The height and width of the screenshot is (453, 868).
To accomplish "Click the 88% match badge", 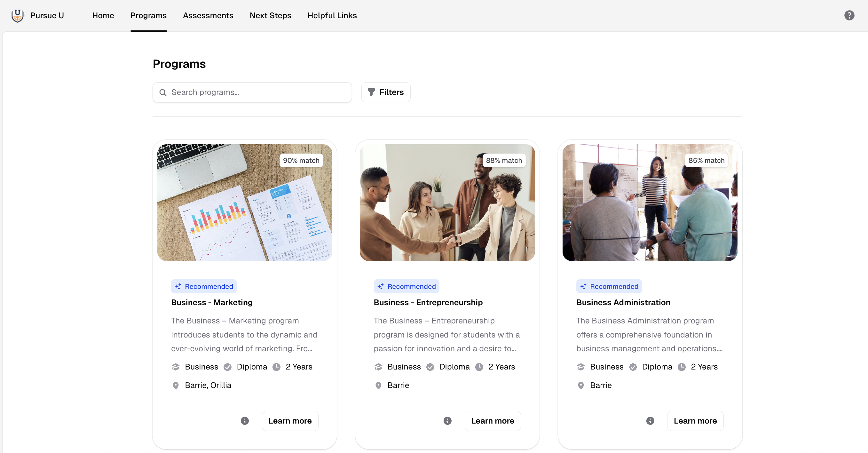I will [x=504, y=161].
